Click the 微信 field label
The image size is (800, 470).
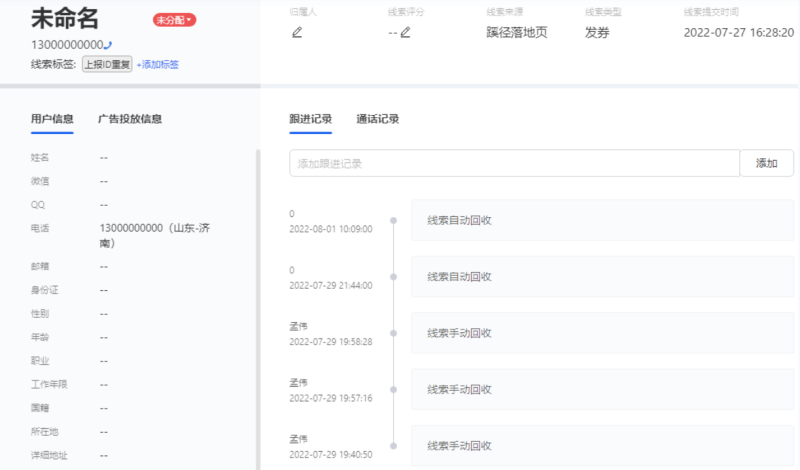(x=40, y=181)
